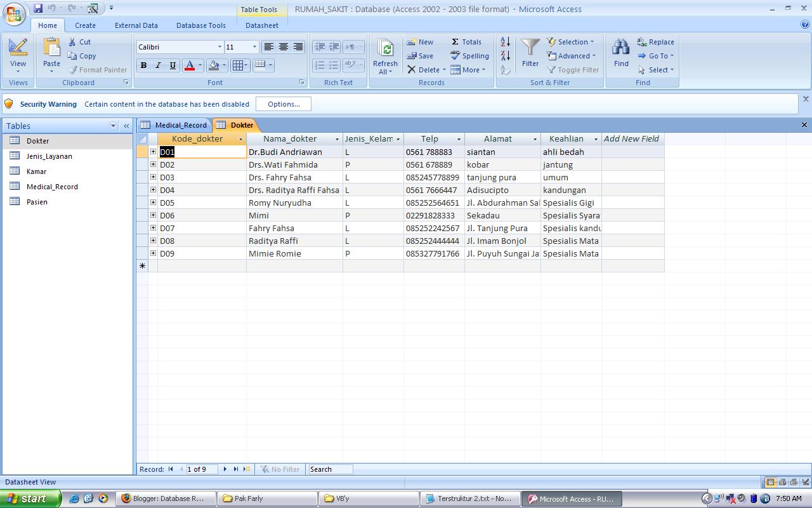The height and width of the screenshot is (508, 812).
Task: Switch to the Datasheet ribbon tab
Action: click(262, 25)
